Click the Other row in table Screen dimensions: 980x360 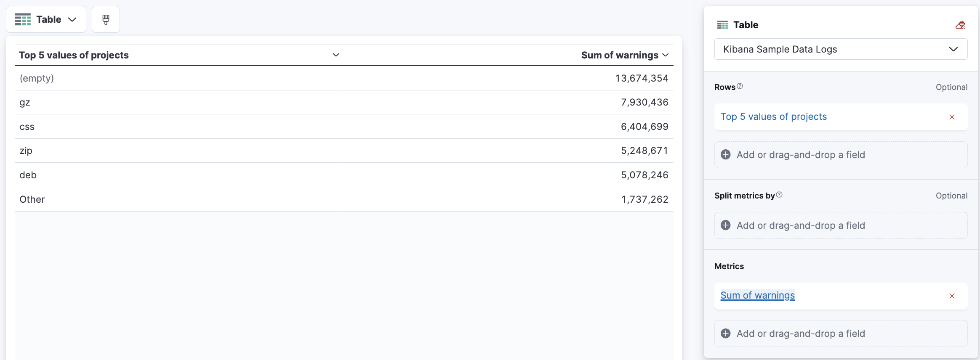click(32, 199)
